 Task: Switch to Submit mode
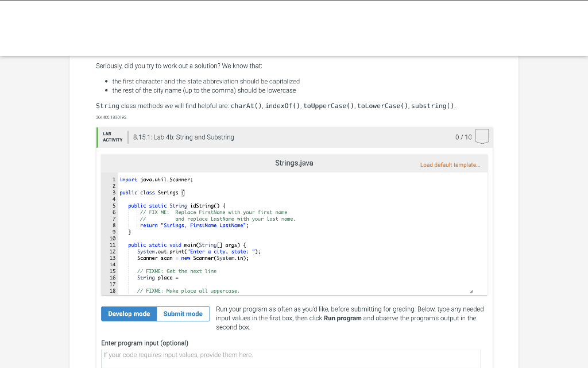[183, 314]
